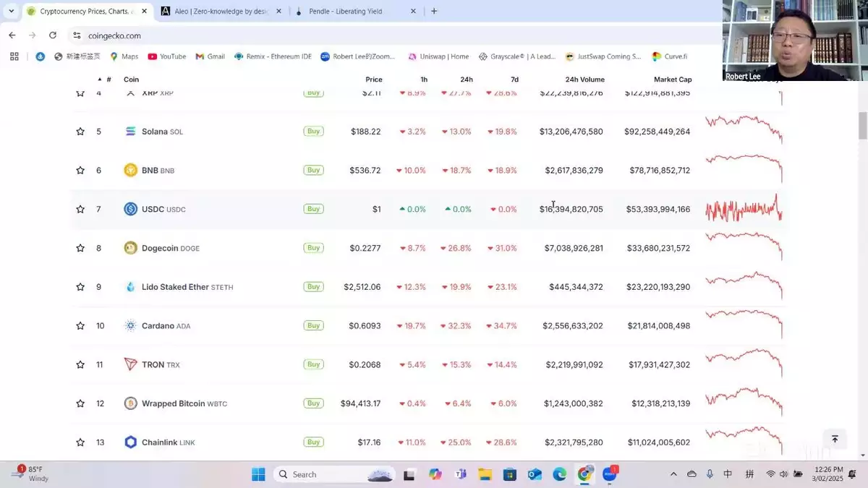868x488 pixels.
Task: Reload the coingecko.com page
Action: click(53, 35)
